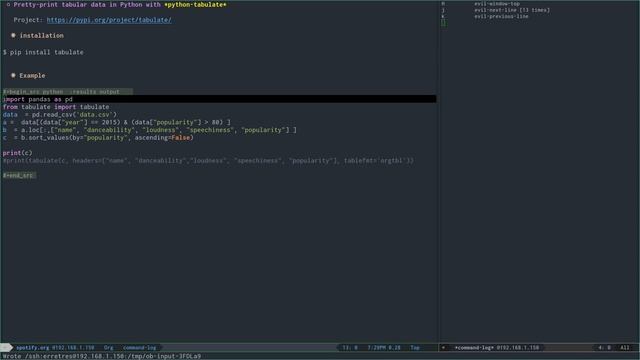Click the green cursor in command-log window
640x360 pixels.
[x=443, y=23]
